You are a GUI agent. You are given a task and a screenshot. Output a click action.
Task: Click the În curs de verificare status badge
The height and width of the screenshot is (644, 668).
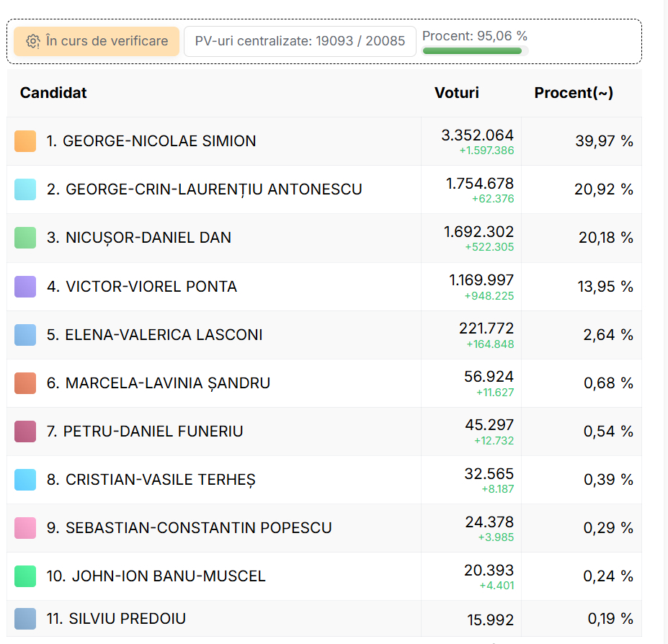point(97,41)
